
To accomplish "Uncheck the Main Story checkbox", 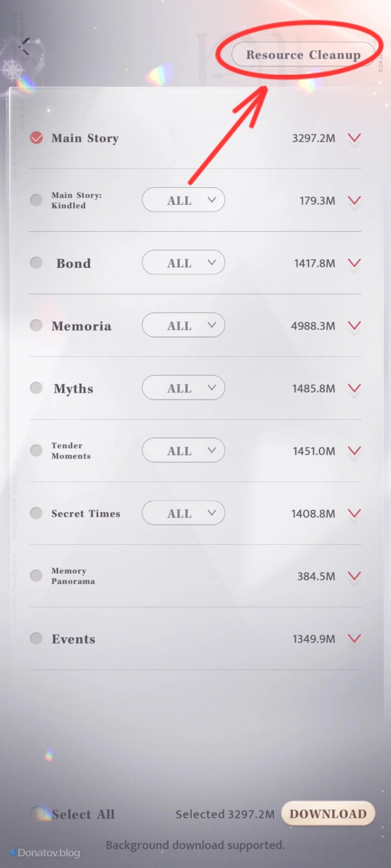I will click(36, 138).
